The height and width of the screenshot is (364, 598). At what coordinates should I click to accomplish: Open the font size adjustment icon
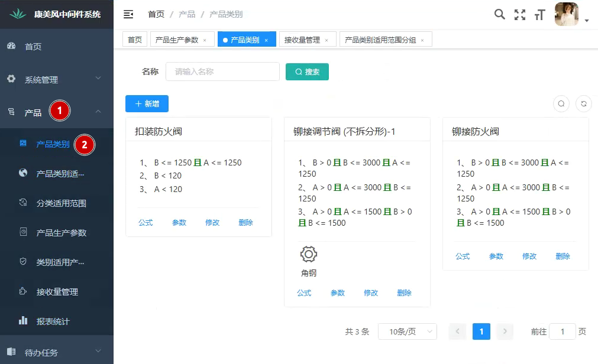pyautogui.click(x=539, y=15)
